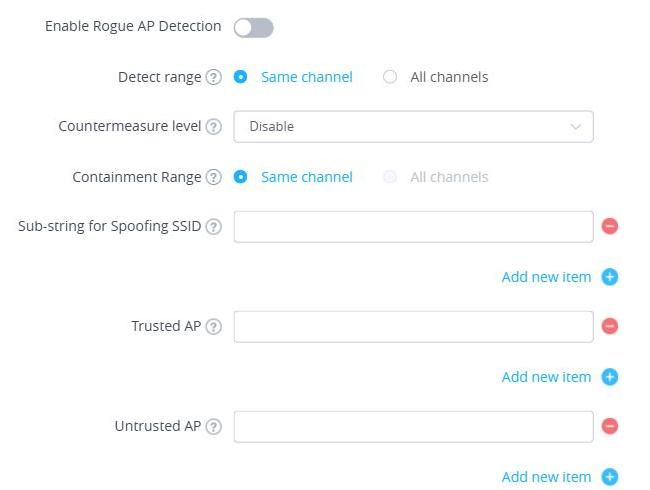Select Same channel for Detect range
This screenshot has height=490, width=650.
pos(240,77)
